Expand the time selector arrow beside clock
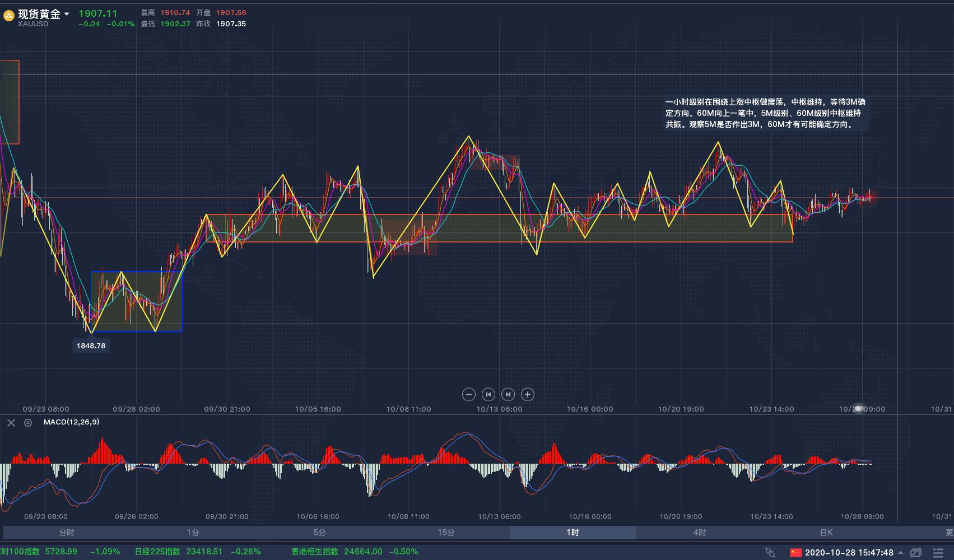 click(901, 553)
